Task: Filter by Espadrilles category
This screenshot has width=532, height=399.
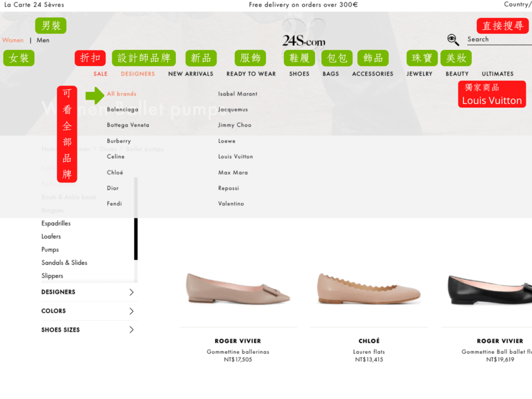Action: point(56,223)
